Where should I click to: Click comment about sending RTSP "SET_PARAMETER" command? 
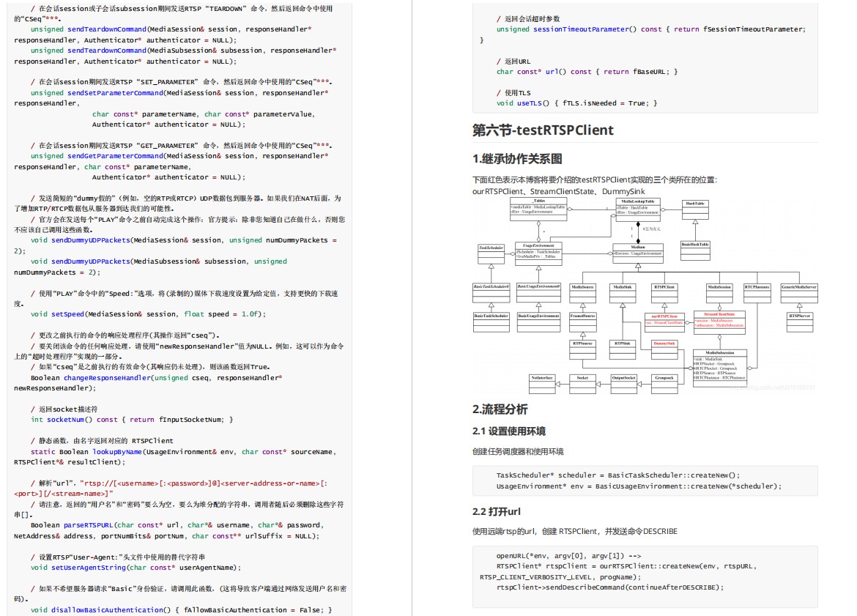(181, 82)
